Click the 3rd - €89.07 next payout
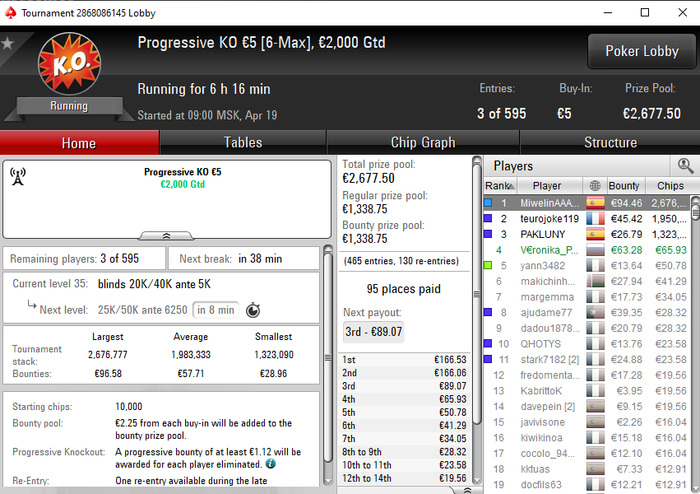700x494 pixels. 373,332
